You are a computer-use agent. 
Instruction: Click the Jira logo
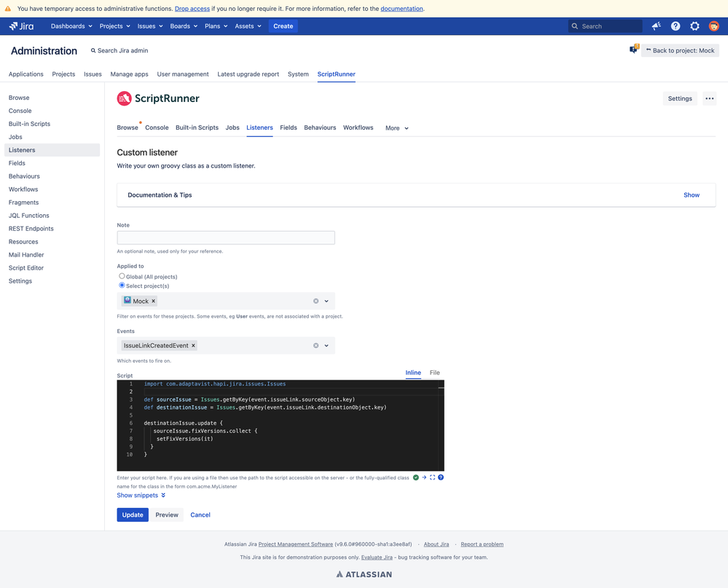(21, 26)
